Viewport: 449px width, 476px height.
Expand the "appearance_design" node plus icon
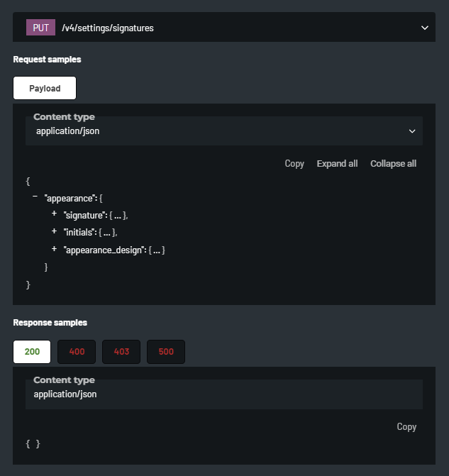55,249
